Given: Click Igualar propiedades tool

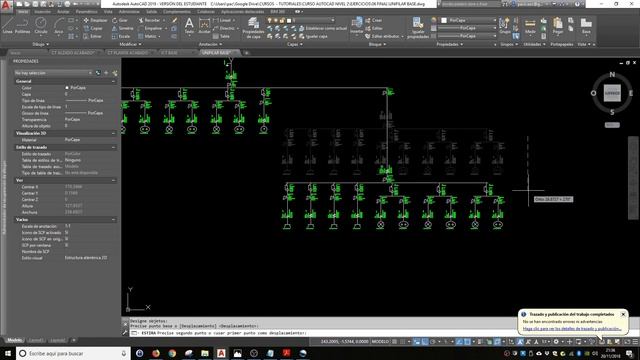Looking at the screenshot, I should [418, 28].
